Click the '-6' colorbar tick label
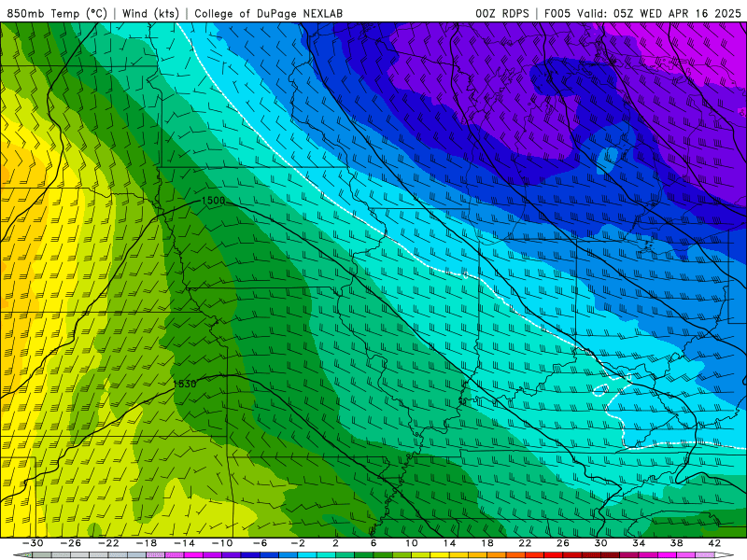Viewport: 747px width, 560px height. [x=260, y=543]
